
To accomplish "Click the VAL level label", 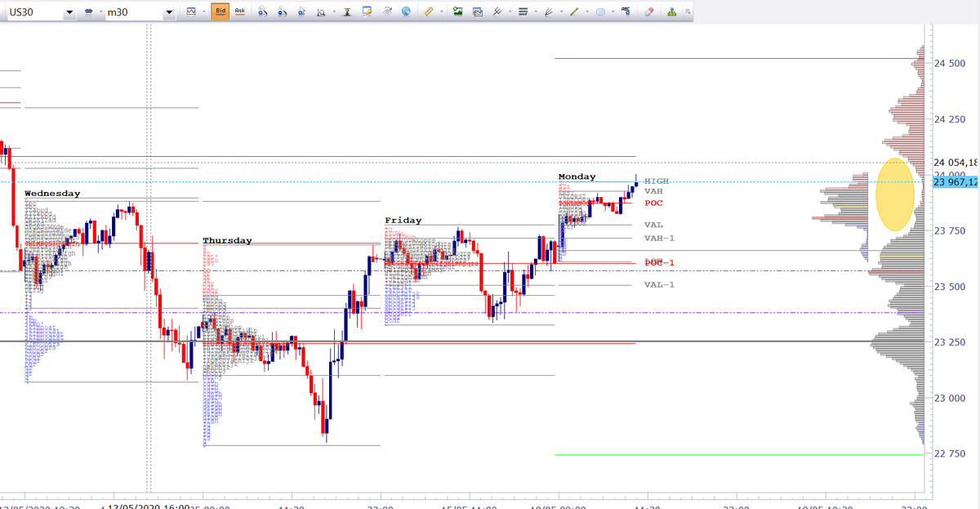I will (x=653, y=225).
